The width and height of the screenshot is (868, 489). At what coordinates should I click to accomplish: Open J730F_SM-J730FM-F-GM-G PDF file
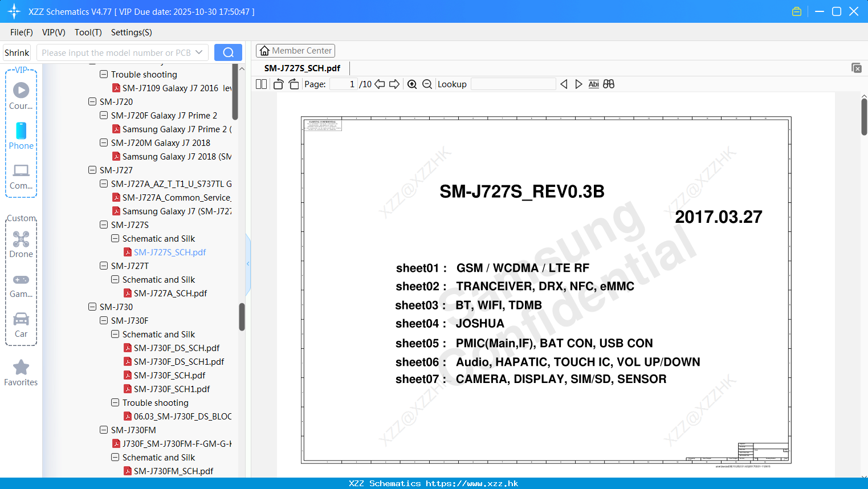[172, 444]
